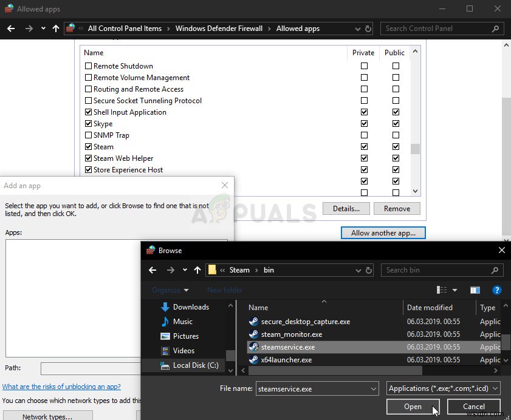
Task: Refresh the Control Panel address bar
Action: 368,29
